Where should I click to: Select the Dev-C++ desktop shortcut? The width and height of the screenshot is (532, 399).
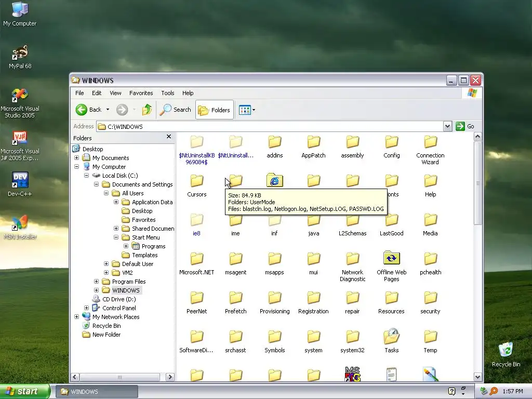click(x=20, y=184)
